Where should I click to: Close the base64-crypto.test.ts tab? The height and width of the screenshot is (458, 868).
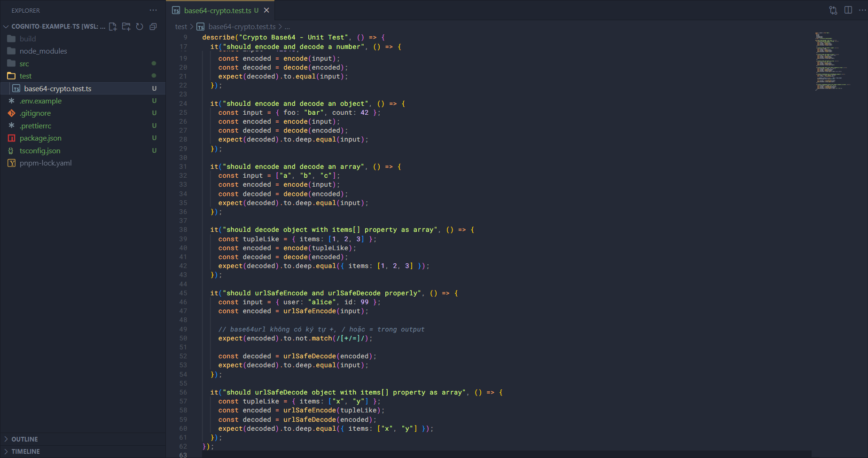tap(266, 10)
